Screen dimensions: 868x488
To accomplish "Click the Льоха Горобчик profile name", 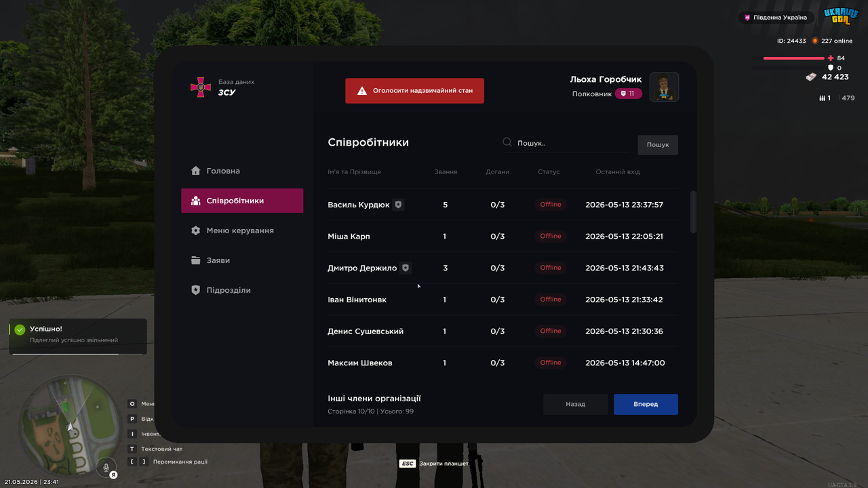I will coord(606,79).
